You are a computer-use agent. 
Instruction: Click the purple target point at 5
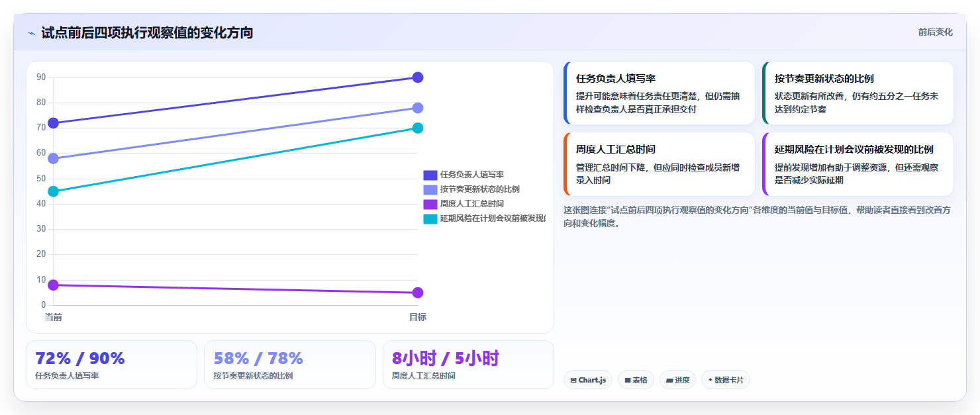click(418, 293)
